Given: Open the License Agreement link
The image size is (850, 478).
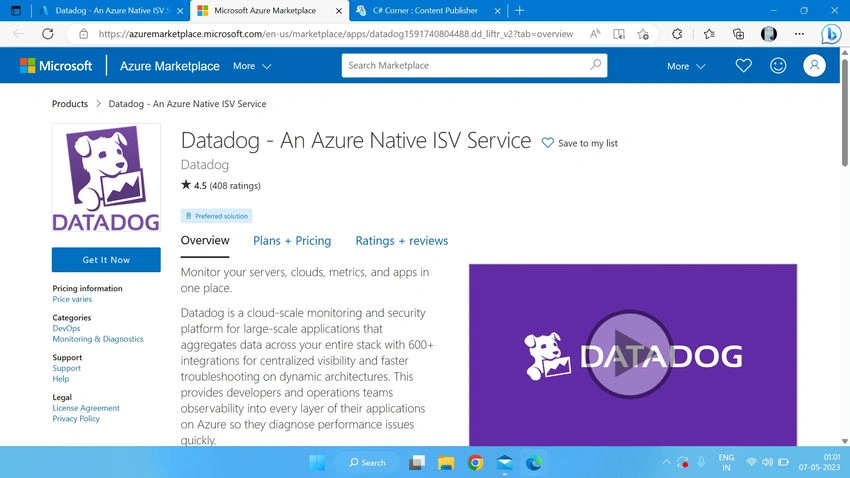Looking at the screenshot, I should (x=86, y=408).
